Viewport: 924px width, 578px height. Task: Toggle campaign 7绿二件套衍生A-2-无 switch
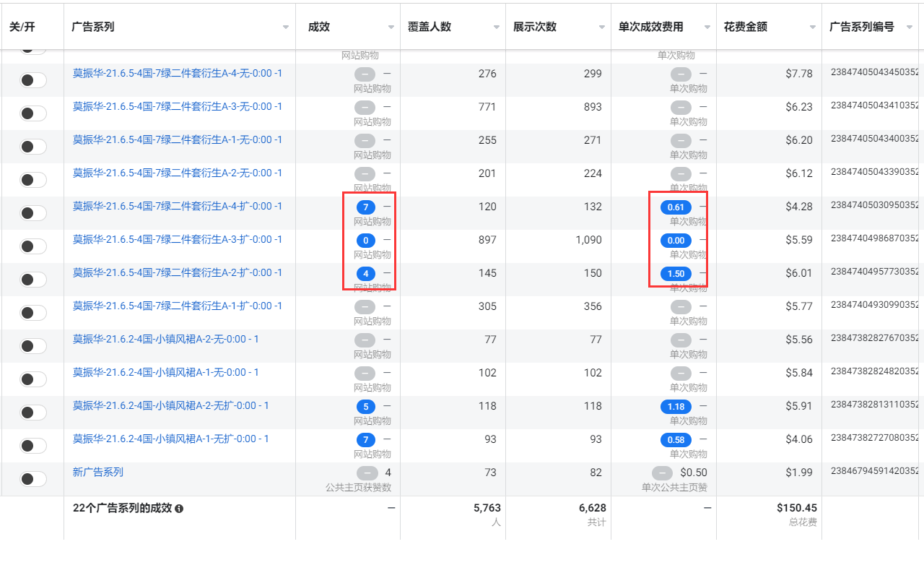(x=33, y=180)
